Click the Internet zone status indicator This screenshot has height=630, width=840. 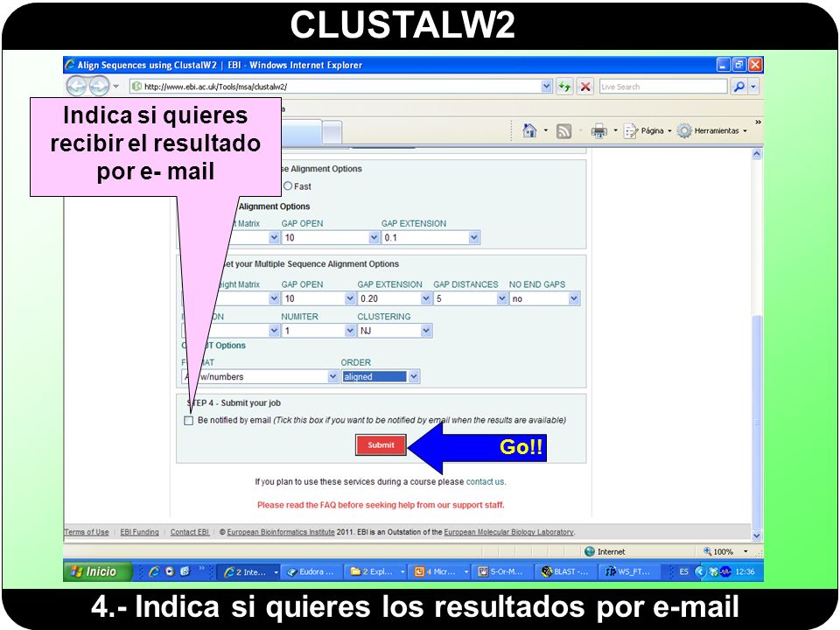pos(605,551)
